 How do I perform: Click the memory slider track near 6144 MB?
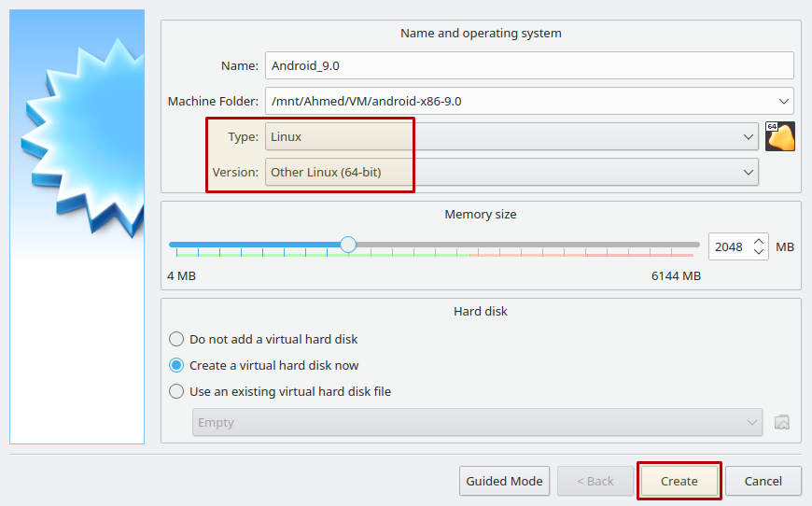tap(689, 245)
